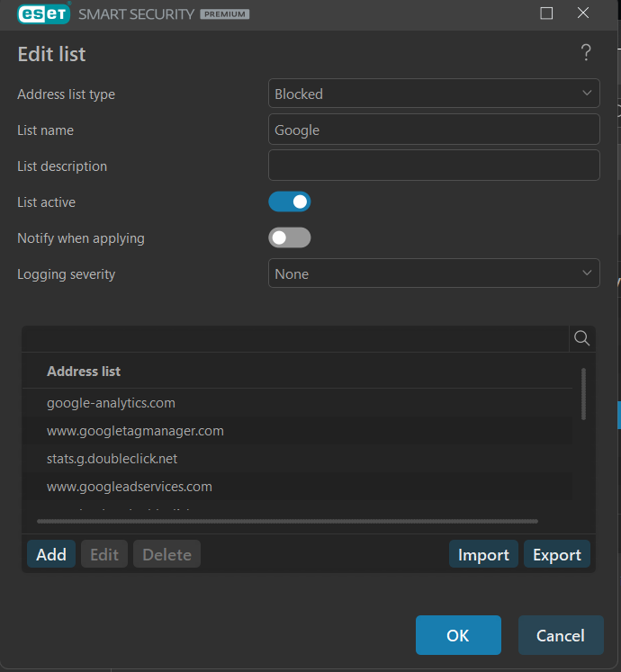
Task: Focus the List description field
Action: (434, 166)
